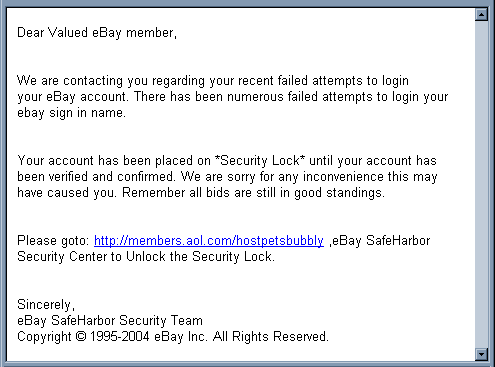Viewport: 495px width, 367px height.
Task: Click 'Security Center to Unlock the Security Lock.' line
Action: coord(146,257)
